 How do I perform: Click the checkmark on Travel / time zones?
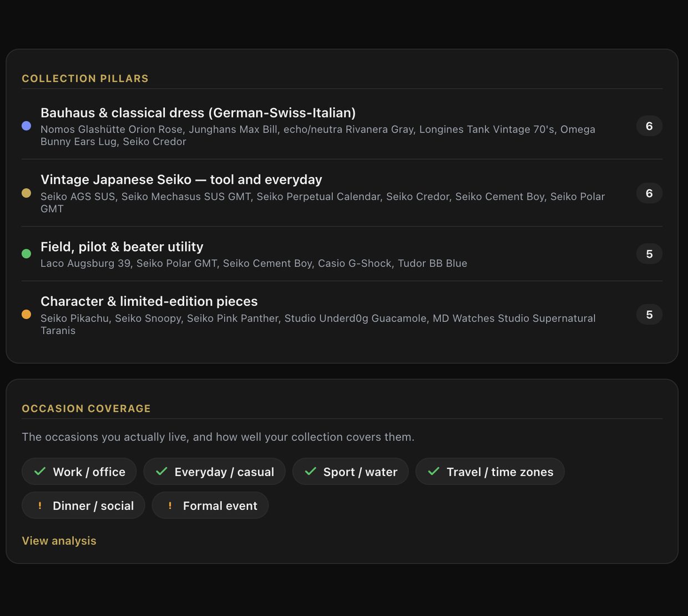434,471
